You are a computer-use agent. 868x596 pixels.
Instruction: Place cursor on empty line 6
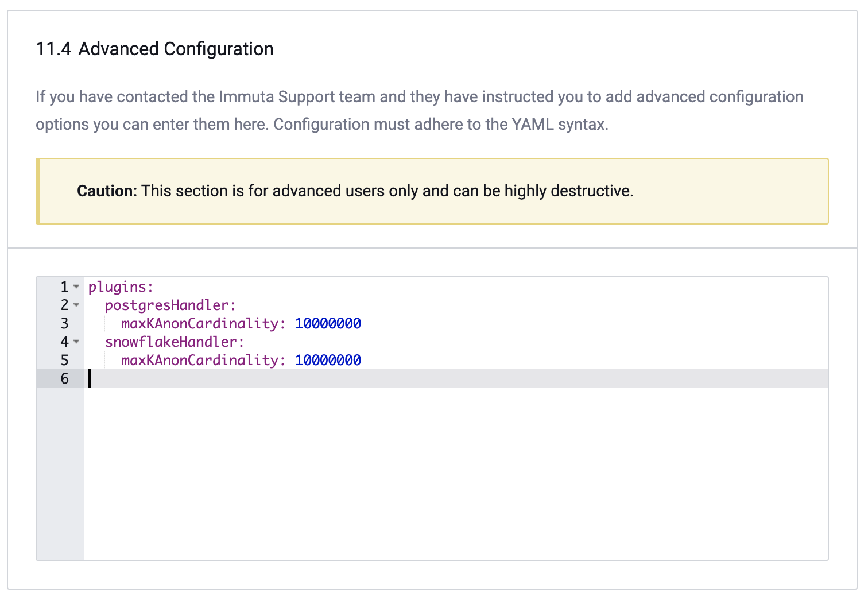[x=456, y=378]
